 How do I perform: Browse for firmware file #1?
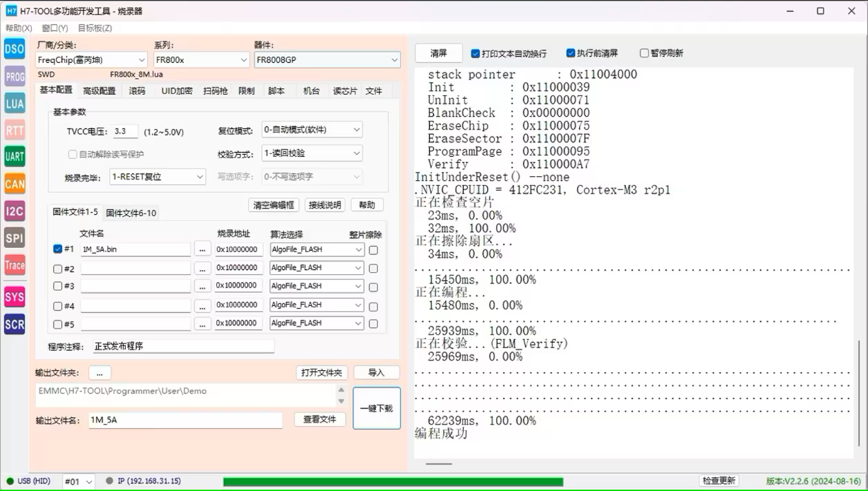coord(202,249)
